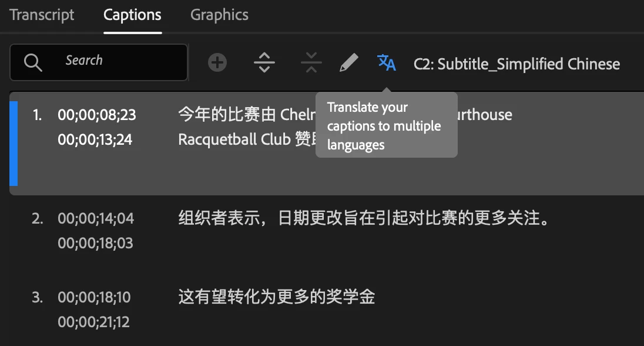Select caption segment number 2

click(327, 231)
